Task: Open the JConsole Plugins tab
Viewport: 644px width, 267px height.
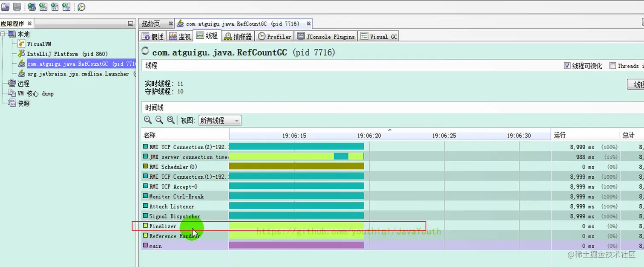Action: pos(326,36)
